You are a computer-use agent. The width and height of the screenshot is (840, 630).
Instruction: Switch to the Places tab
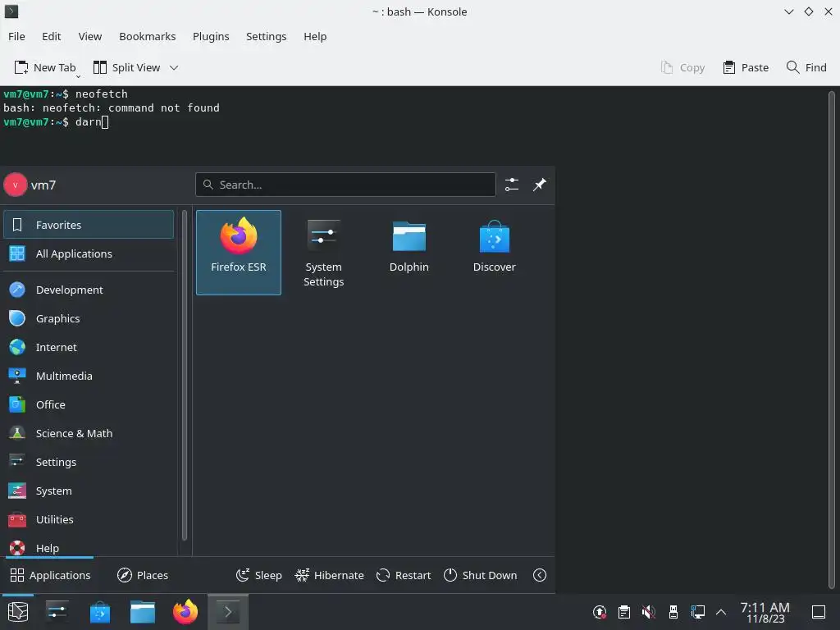pos(143,575)
